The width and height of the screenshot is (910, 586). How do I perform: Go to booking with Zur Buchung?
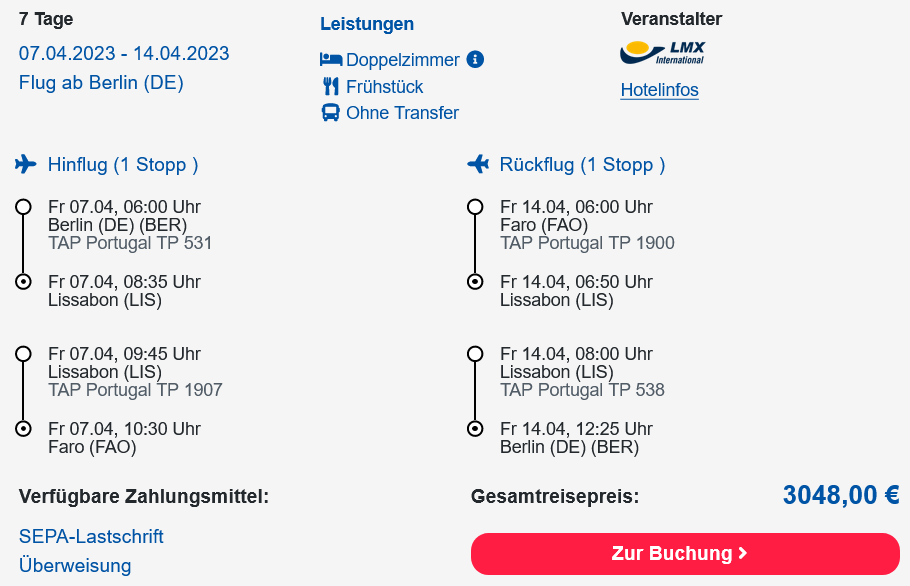tap(685, 554)
